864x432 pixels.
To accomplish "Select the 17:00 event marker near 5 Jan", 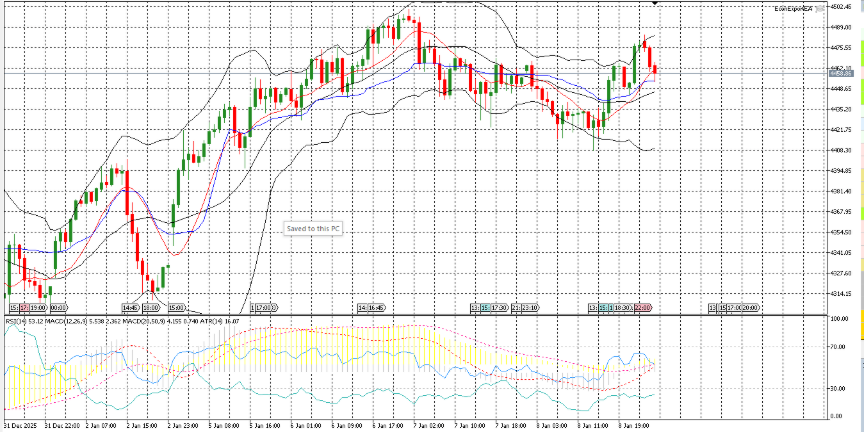I will [263, 308].
